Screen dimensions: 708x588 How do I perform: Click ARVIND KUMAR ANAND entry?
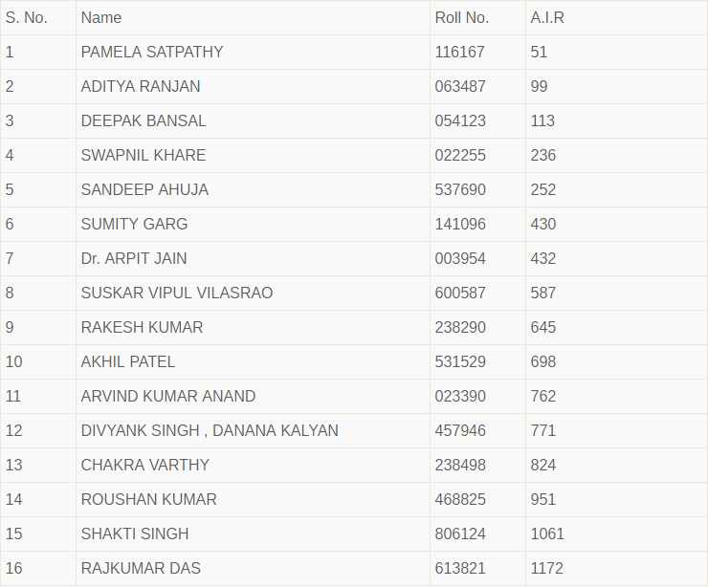[168, 396]
